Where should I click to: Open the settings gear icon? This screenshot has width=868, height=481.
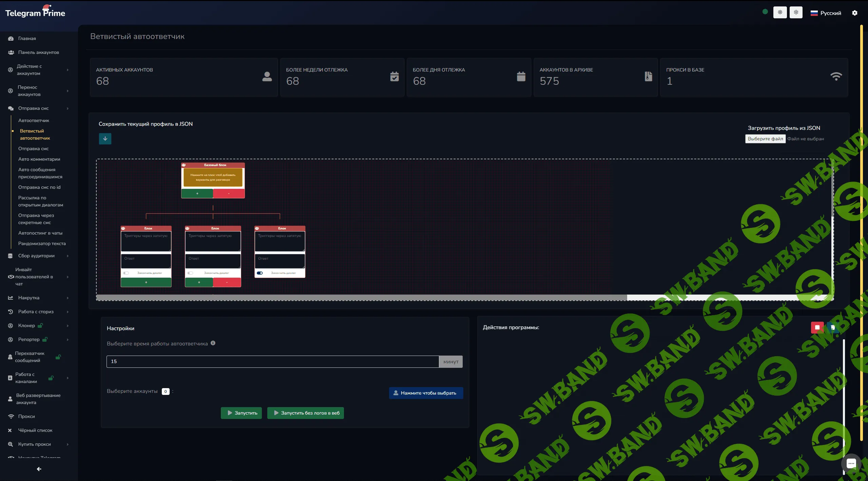click(854, 13)
